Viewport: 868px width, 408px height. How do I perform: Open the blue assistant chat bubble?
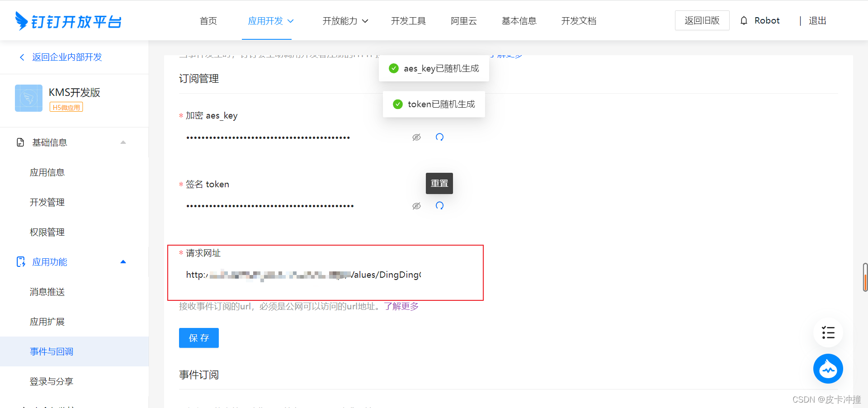tap(828, 369)
